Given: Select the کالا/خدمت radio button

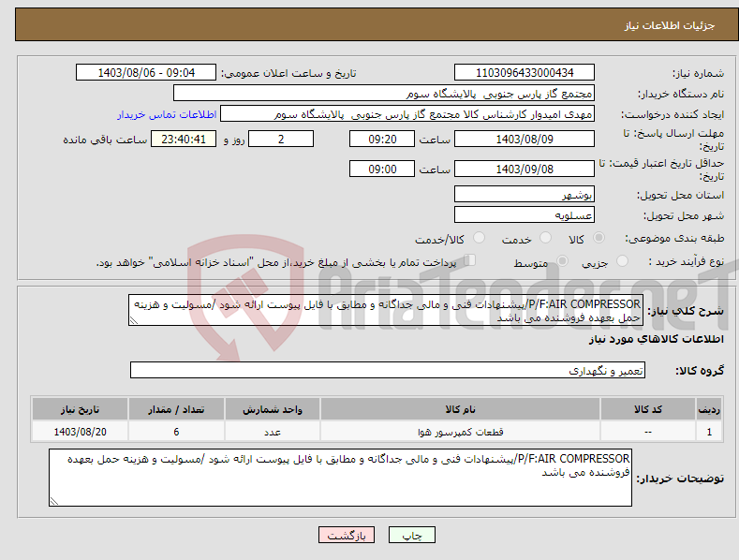Looking at the screenshot, I should [479, 238].
